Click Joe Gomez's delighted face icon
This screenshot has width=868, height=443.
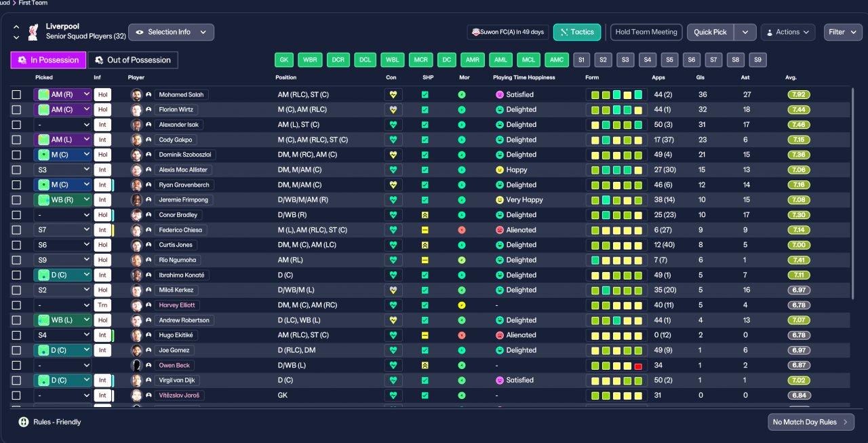tap(500, 350)
